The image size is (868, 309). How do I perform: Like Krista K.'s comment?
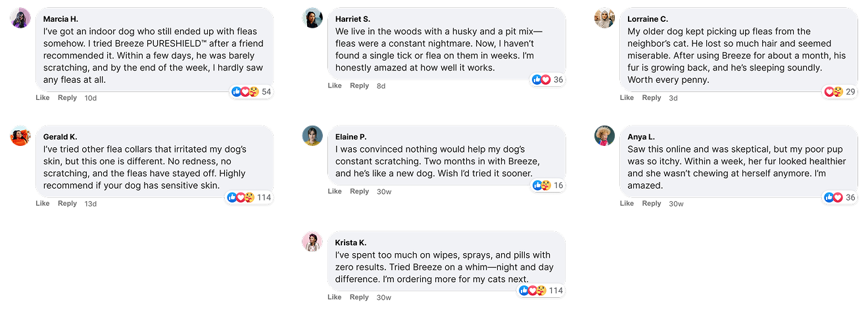(335, 297)
